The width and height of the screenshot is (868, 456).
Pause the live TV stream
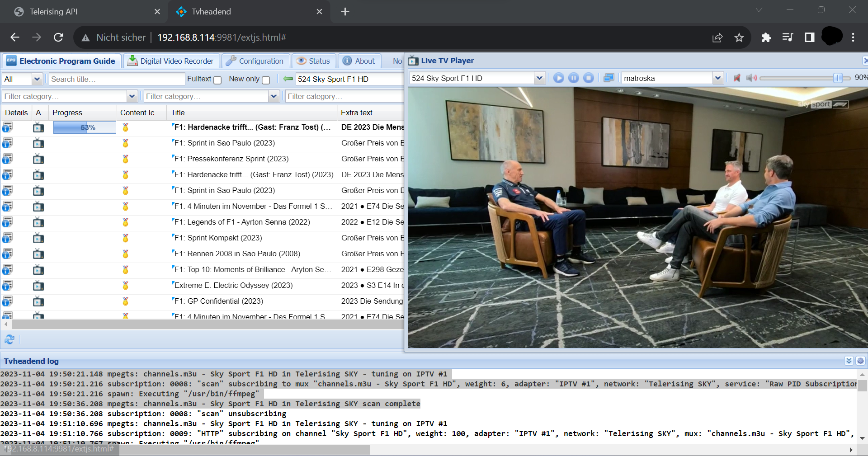pyautogui.click(x=573, y=78)
